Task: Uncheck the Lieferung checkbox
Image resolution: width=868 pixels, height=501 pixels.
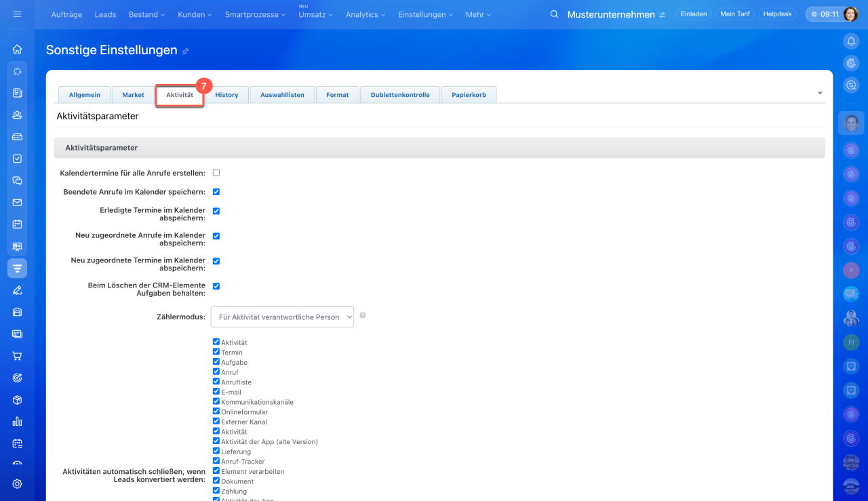Action: tap(216, 451)
